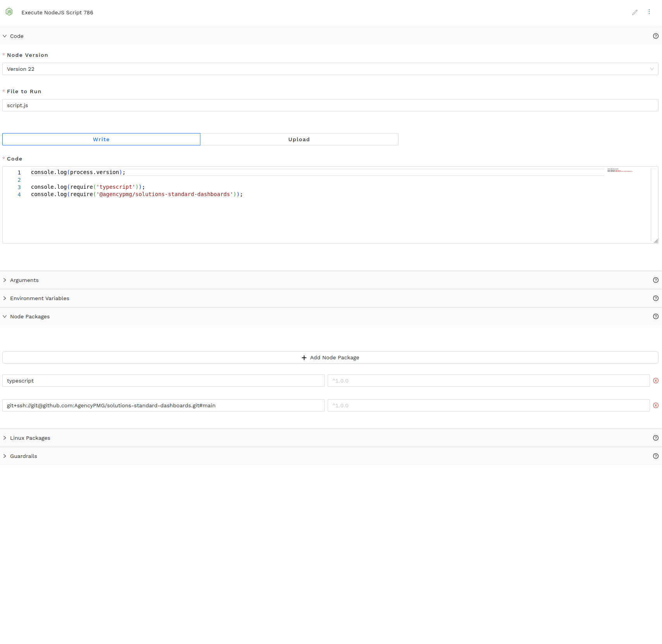Click the Add Node Package button
The image size is (662, 644).
click(x=330, y=357)
